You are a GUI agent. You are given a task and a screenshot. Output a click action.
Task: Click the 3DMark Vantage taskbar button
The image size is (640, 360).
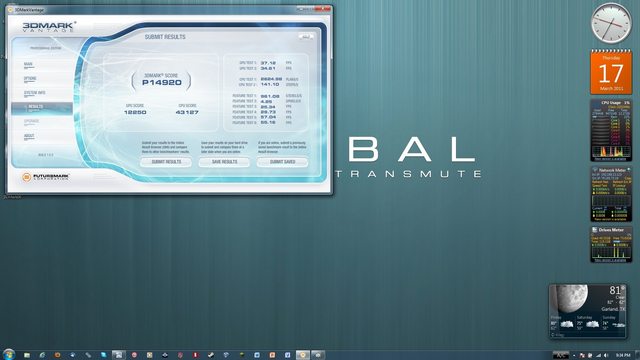303,355
